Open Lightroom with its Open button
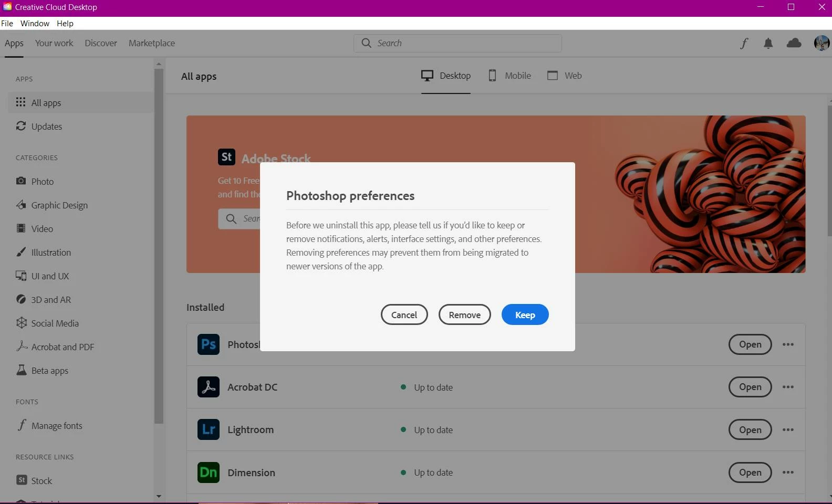The height and width of the screenshot is (504, 832). 750,429
